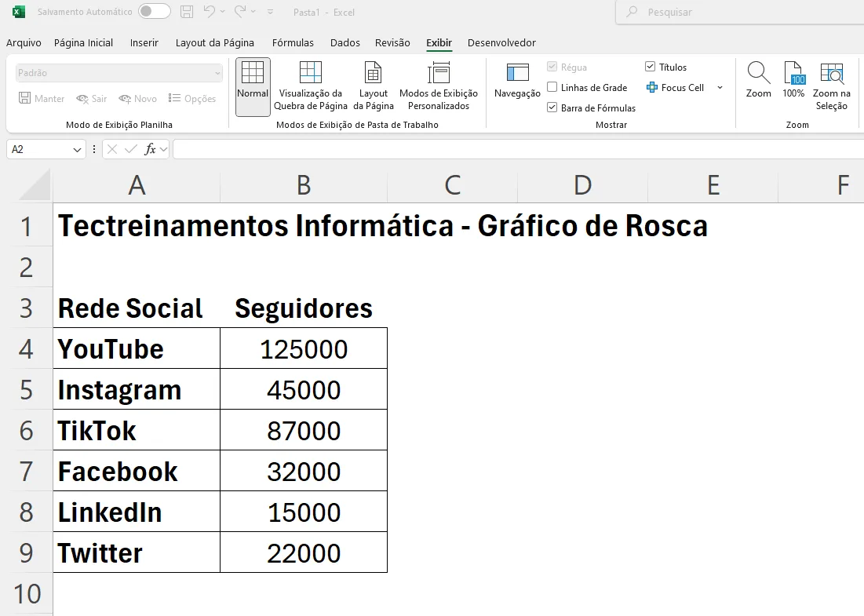The width and height of the screenshot is (864, 616).
Task: Click the Name Box showing A2
Action: coord(38,149)
